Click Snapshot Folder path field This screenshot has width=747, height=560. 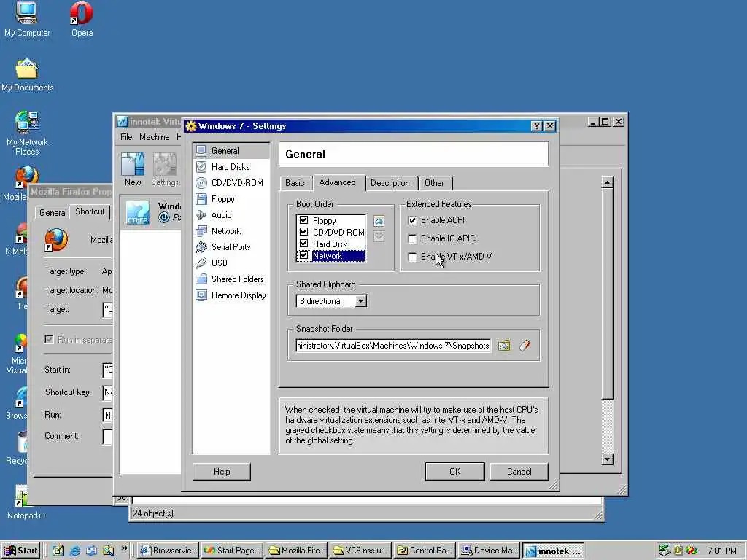(x=393, y=346)
